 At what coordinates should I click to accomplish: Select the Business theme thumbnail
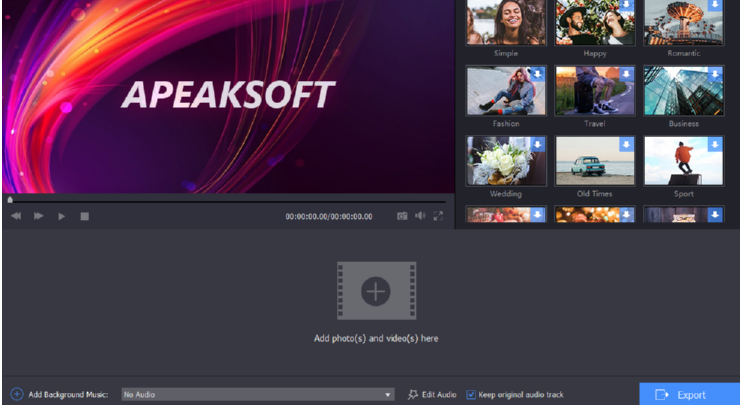(684, 91)
